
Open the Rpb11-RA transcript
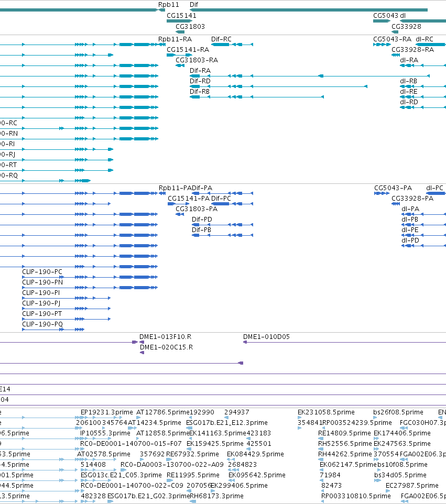162,45
